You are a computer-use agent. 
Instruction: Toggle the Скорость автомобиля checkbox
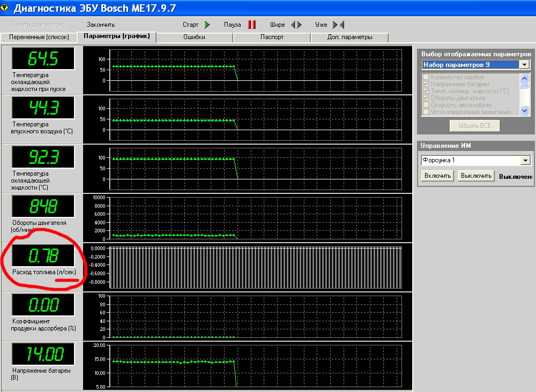click(x=426, y=105)
